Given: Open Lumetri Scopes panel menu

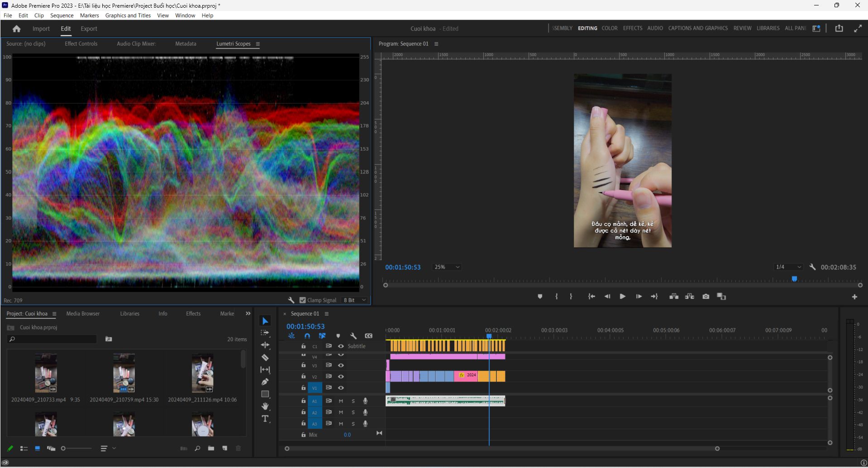Looking at the screenshot, I should pos(258,44).
